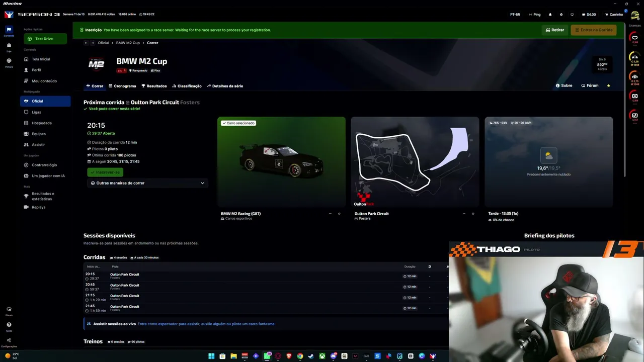Open Um jogador com IA in sidebar
644x362 pixels.
click(x=45, y=176)
